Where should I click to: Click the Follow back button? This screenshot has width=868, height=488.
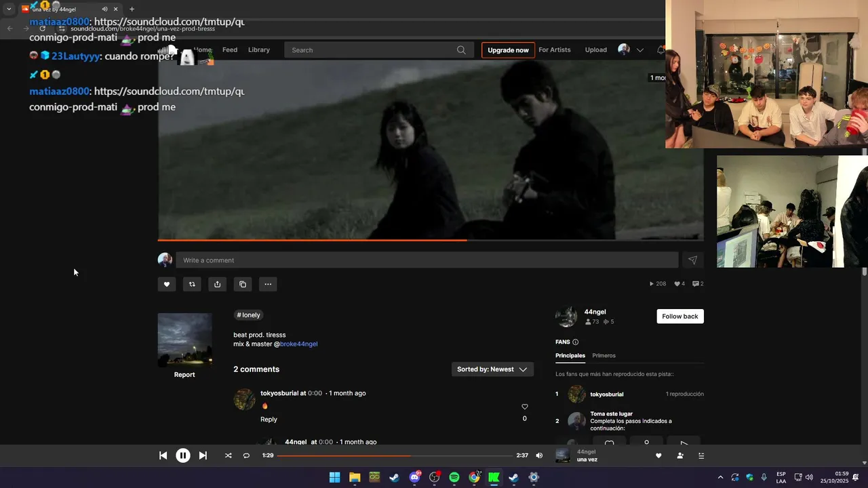[x=680, y=317]
